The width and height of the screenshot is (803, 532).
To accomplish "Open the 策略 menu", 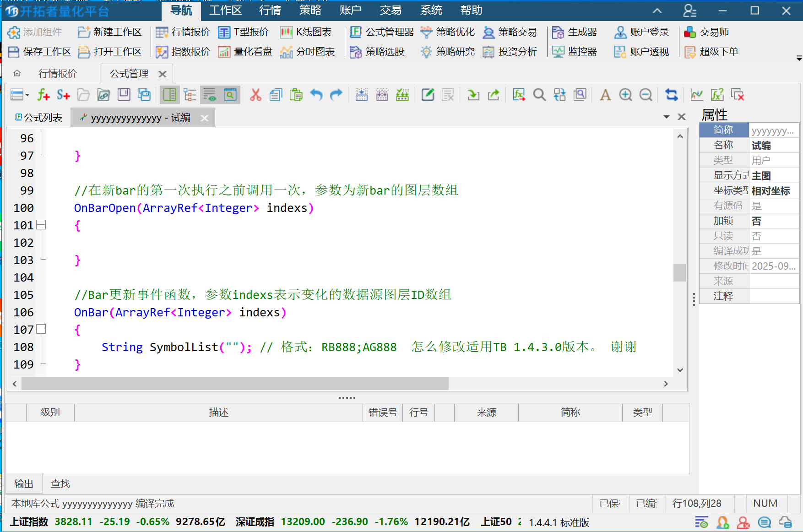I will pos(310,10).
